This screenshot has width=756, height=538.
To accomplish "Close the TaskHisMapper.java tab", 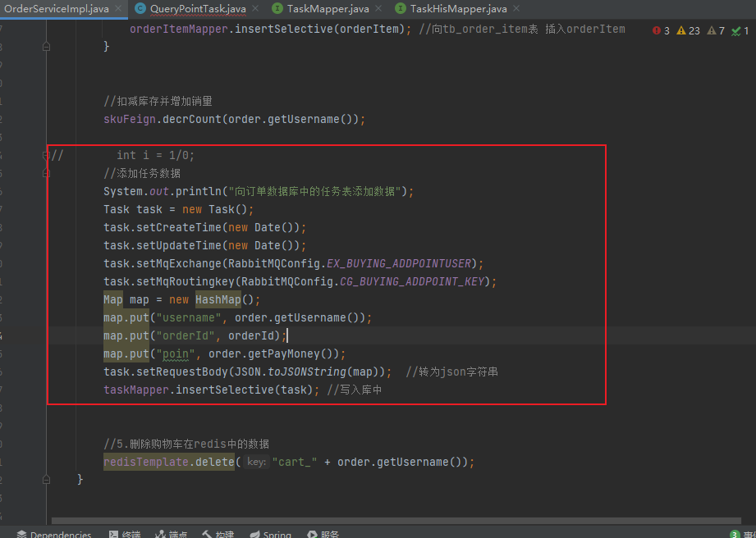I will point(516,8).
